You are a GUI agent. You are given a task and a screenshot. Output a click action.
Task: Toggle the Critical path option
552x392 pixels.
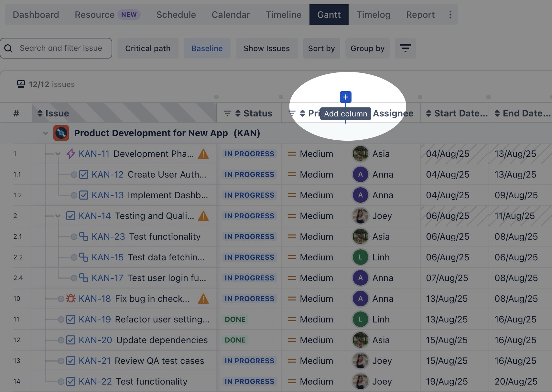tap(148, 49)
